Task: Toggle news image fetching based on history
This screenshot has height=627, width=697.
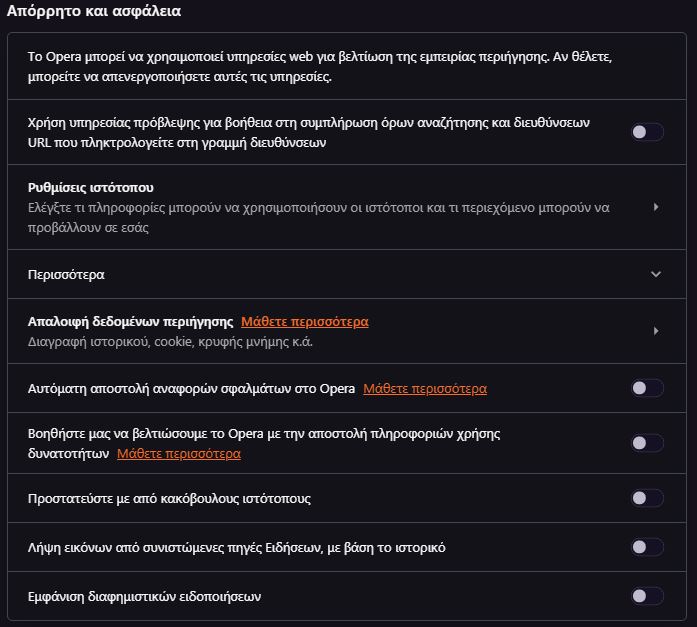Action: point(647,547)
